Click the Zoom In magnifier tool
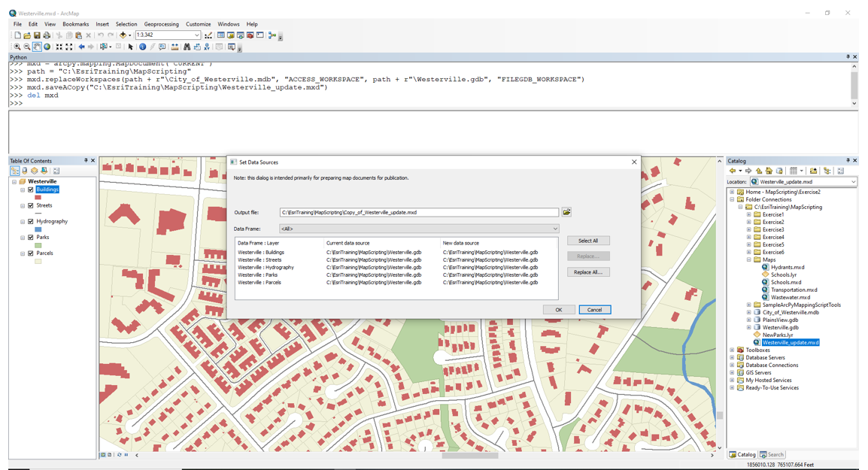 (x=17, y=47)
